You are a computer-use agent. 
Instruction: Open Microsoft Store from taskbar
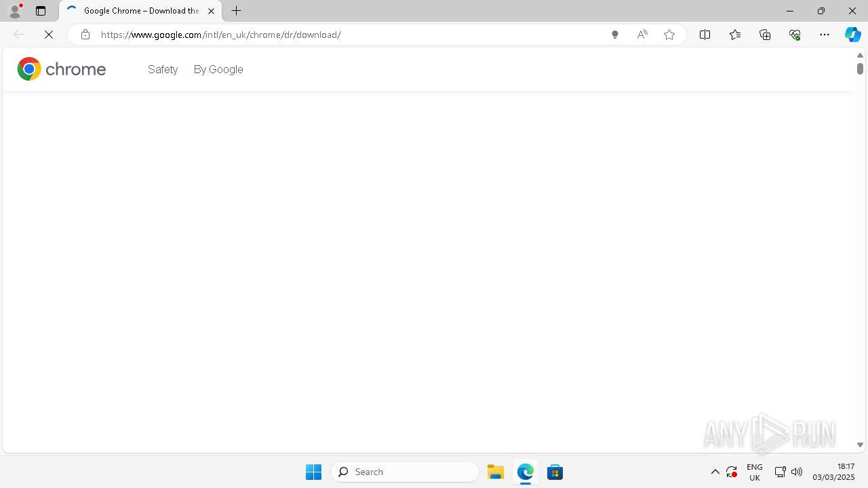tap(555, 472)
